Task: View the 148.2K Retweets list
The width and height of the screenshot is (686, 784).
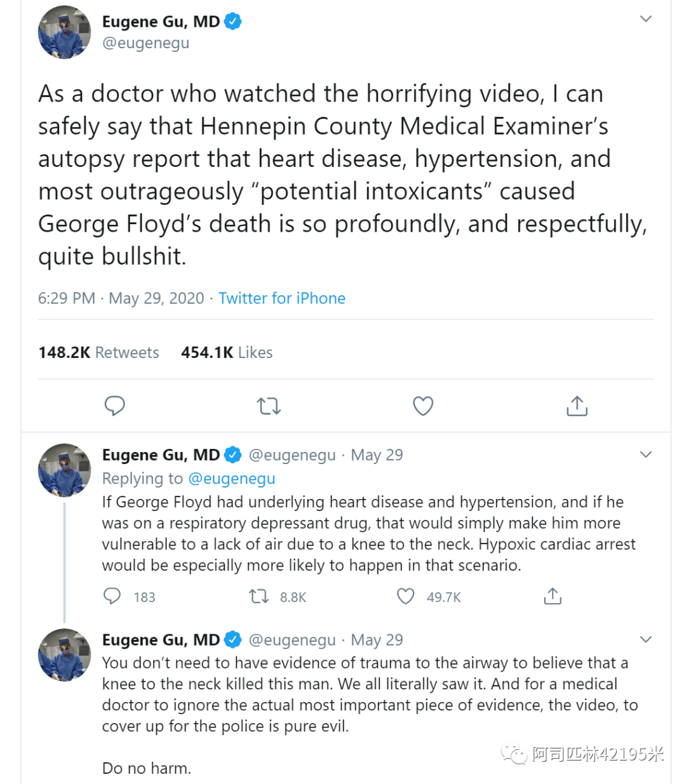Action: pos(98,352)
